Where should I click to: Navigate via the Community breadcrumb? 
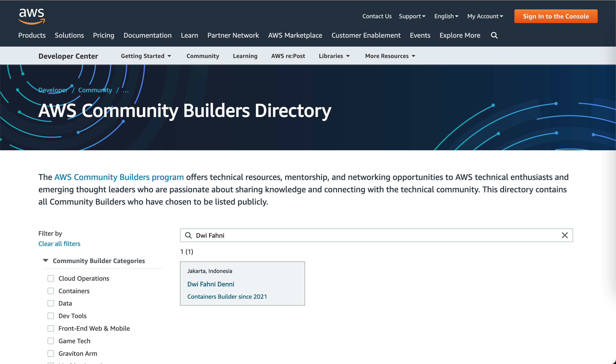tap(95, 90)
